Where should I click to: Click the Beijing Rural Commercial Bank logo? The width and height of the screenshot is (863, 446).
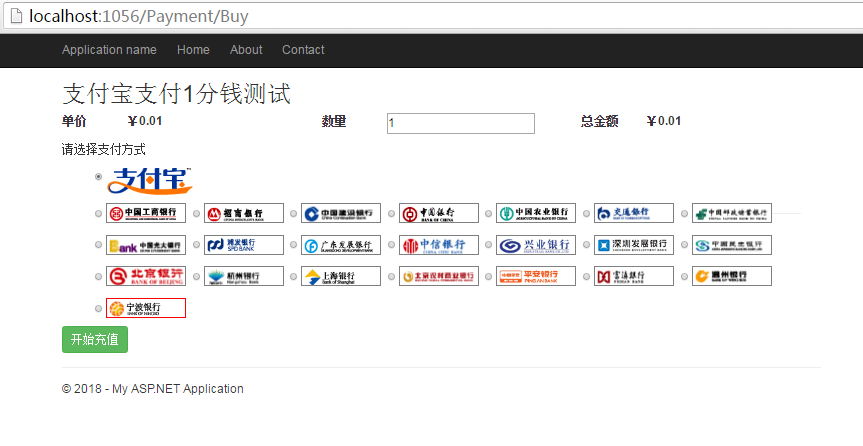point(439,276)
